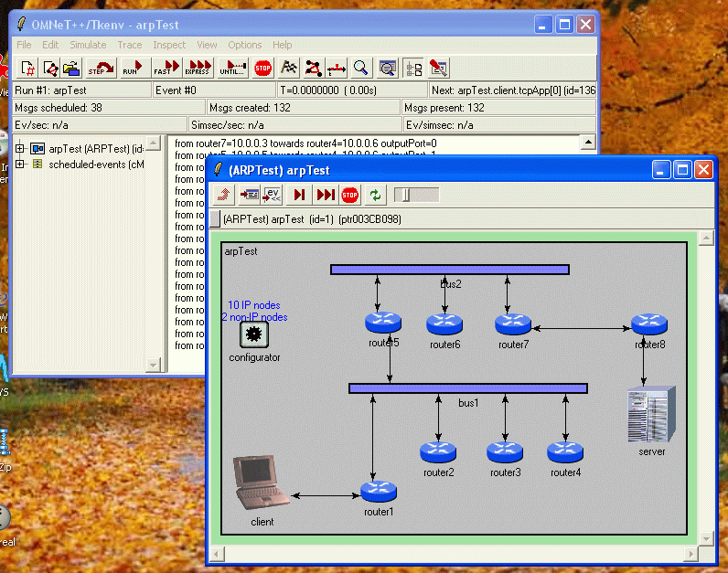Open the Simulate menu
The image size is (728, 573).
tap(88, 45)
